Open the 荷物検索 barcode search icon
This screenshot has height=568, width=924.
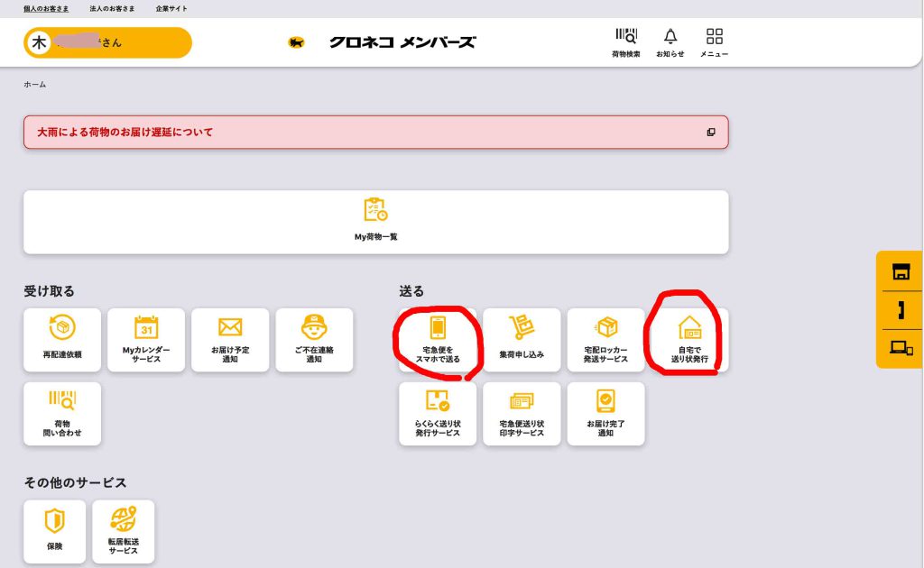coord(626,42)
